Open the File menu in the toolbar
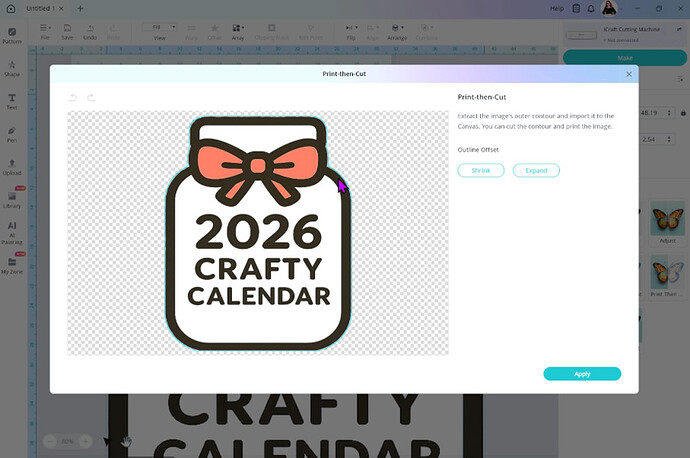690x458 pixels. (x=45, y=31)
